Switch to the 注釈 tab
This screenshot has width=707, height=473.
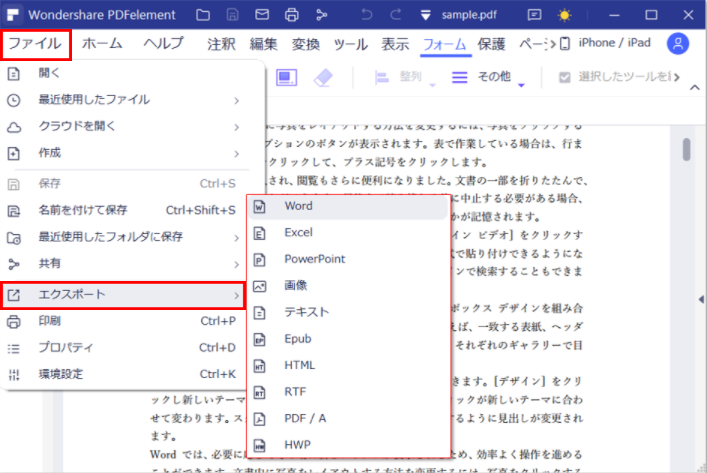pos(221,44)
